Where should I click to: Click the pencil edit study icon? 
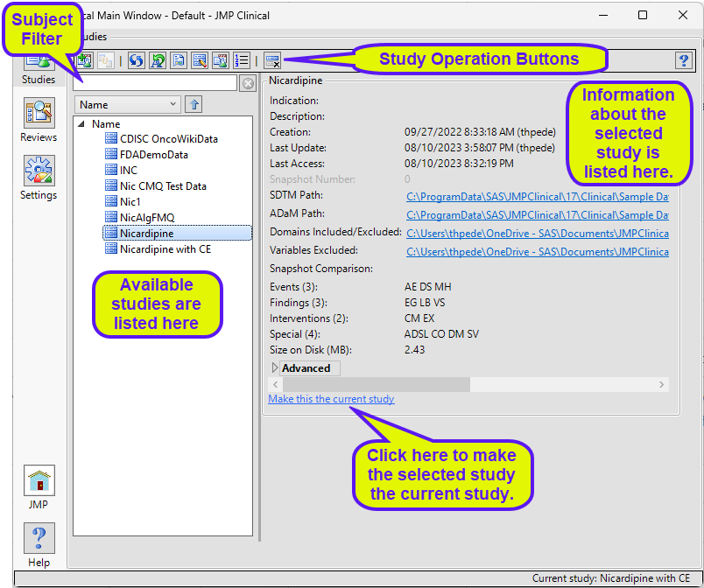(x=200, y=60)
